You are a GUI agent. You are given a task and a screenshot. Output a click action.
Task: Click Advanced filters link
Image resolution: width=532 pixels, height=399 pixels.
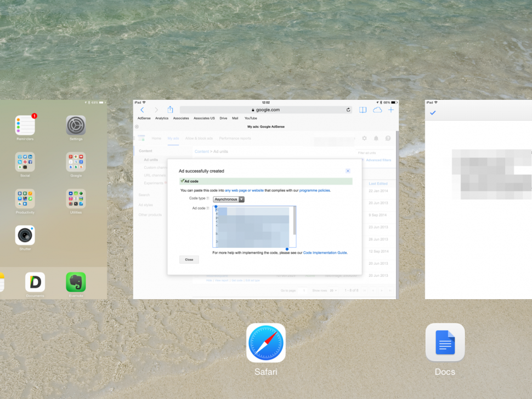point(378,160)
